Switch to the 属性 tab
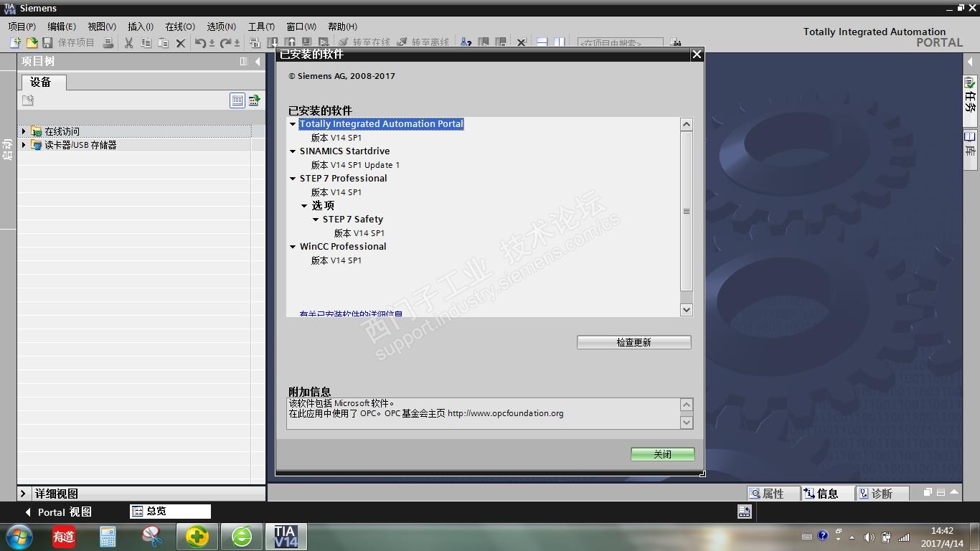Screen dimensions: 980x551 tap(774, 494)
